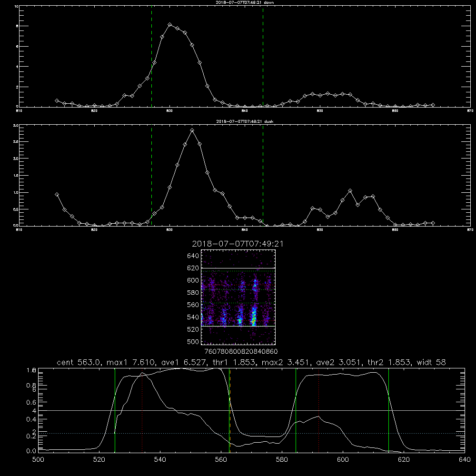This screenshot has height=476, width=476.
Task: Click the left green dashed line in dawn plot
Action: pos(151,56)
